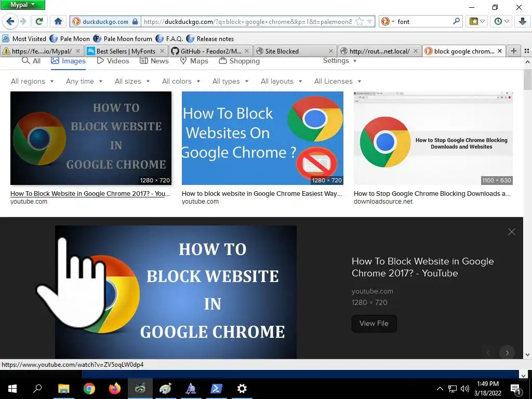Open the blue 'How To Block Websites On' thumbnail
The height and width of the screenshot is (399, 532).
coord(262,138)
